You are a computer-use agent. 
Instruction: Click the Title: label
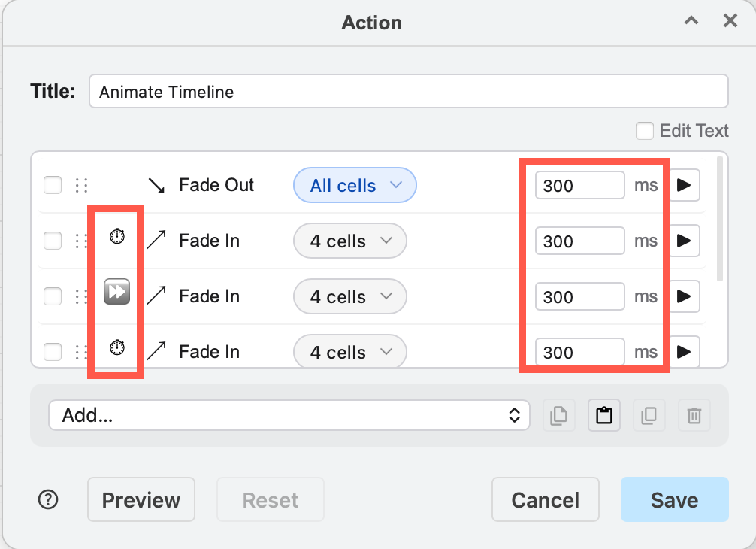[x=53, y=91]
